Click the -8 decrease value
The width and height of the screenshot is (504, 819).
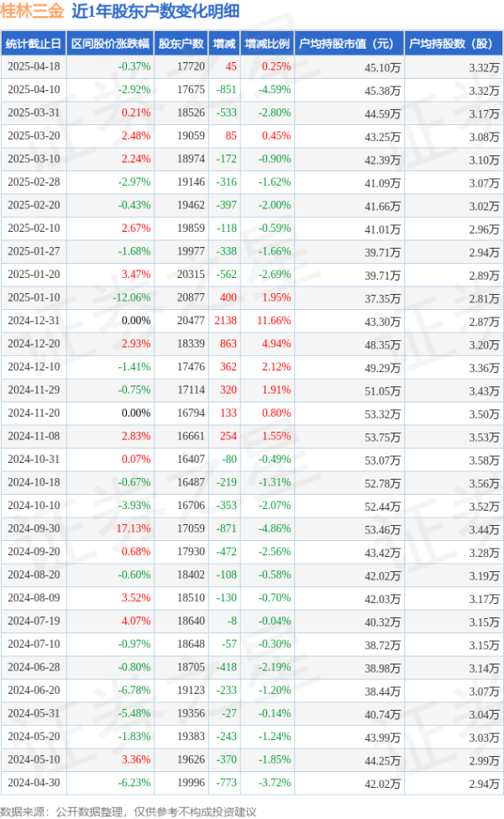[232, 621]
